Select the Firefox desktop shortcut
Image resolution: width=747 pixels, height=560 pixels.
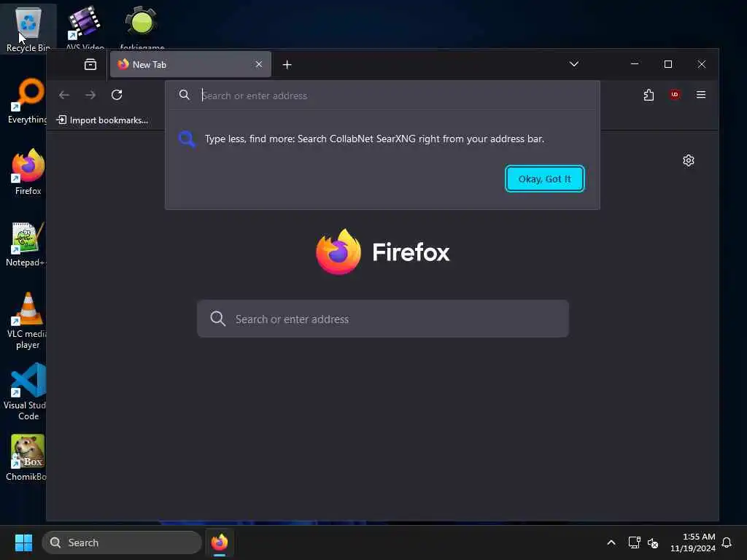(28, 171)
